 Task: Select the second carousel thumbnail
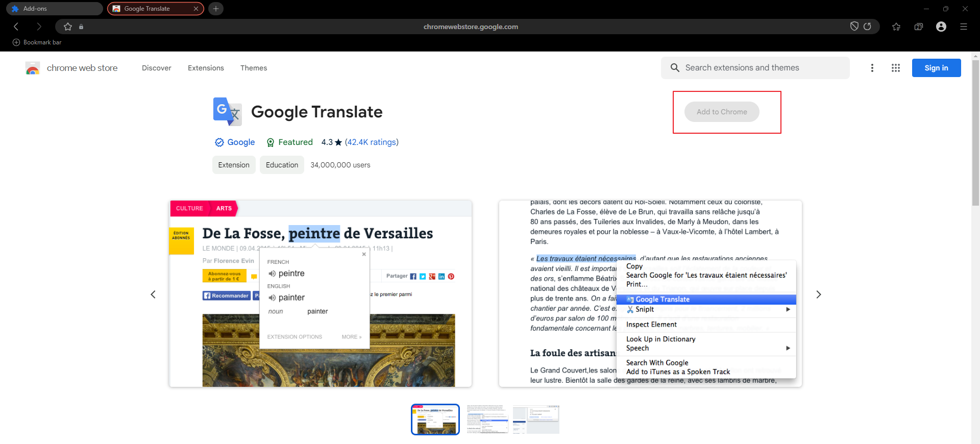pyautogui.click(x=487, y=420)
